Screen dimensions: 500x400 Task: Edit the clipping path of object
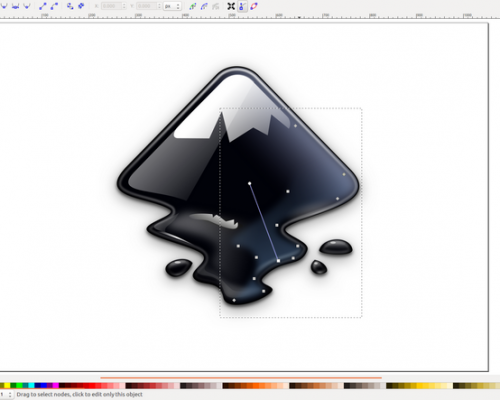pos(204,6)
